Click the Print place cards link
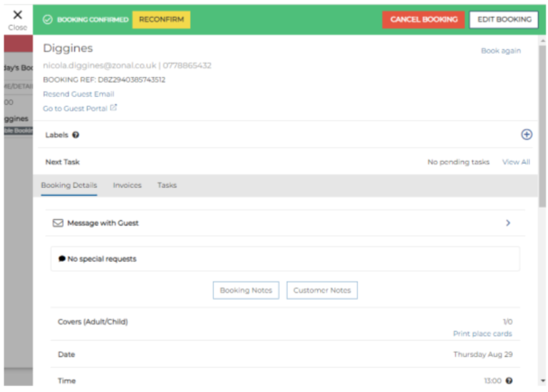Viewport: 548px width, 392px height. point(482,334)
